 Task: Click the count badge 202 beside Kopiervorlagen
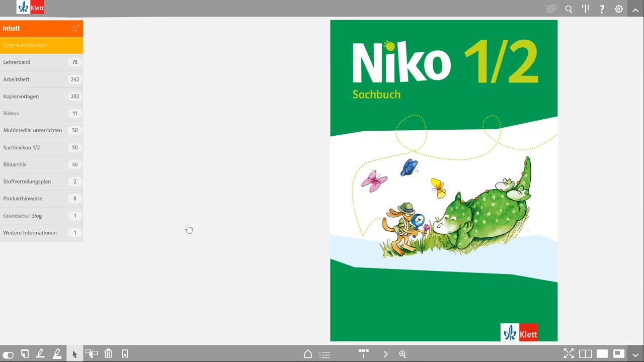(x=75, y=97)
